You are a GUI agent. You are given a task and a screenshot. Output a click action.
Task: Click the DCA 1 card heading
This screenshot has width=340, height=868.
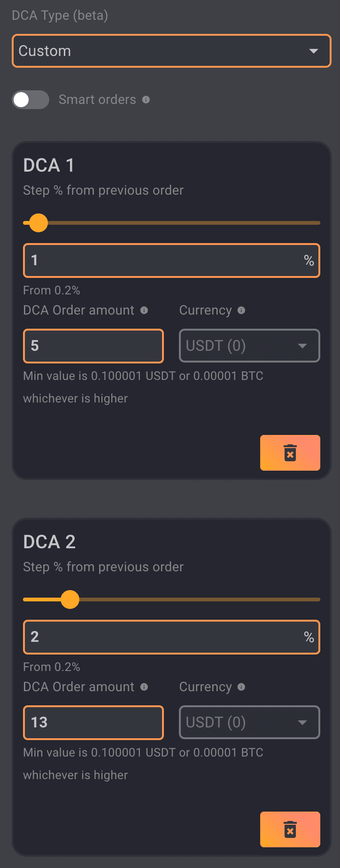[49, 166]
